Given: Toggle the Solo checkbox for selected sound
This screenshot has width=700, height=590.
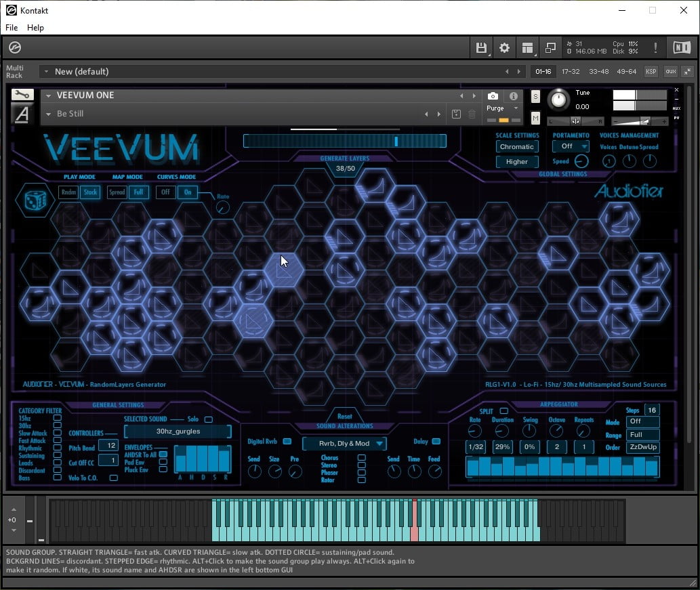Looking at the screenshot, I should click(209, 419).
